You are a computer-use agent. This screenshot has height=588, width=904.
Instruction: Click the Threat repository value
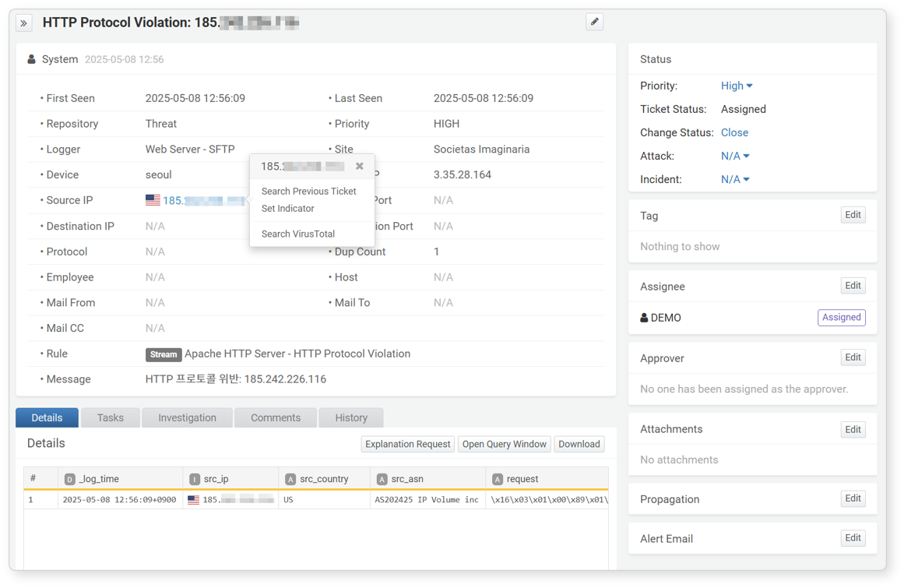[161, 124]
